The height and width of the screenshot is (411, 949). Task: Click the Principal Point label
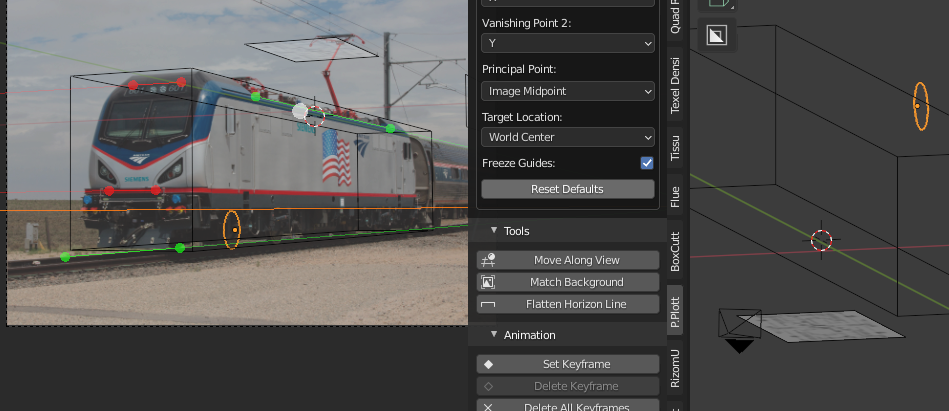click(519, 70)
